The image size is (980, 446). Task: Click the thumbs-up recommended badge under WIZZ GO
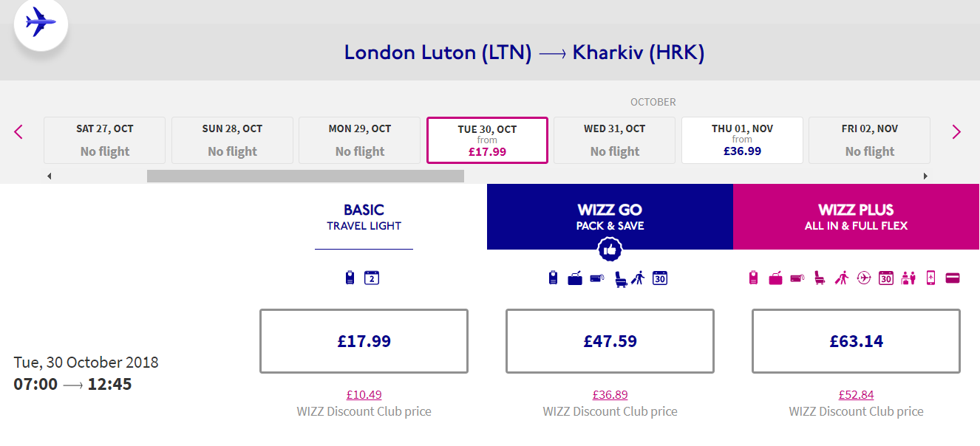[610, 250]
